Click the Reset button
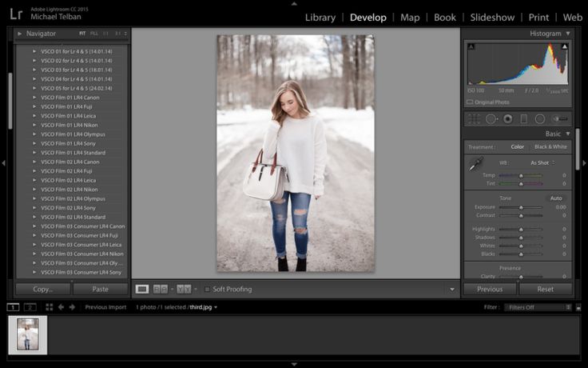The image size is (588, 368). tap(545, 289)
